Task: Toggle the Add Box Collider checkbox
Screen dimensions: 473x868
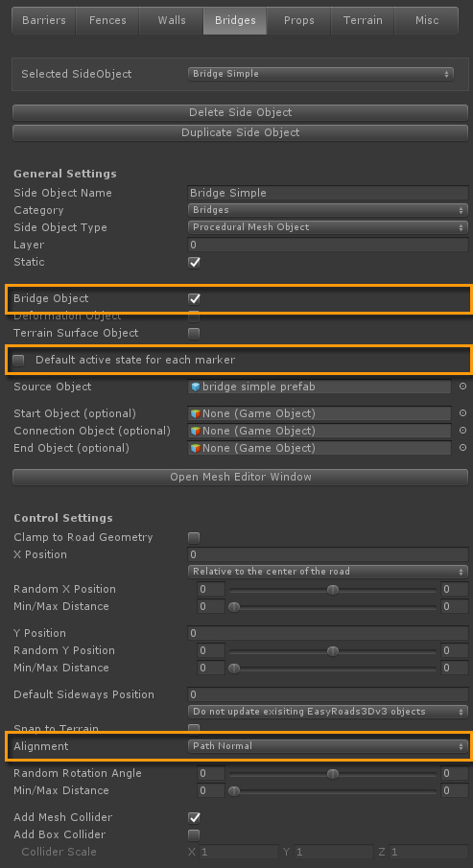Action: (194, 834)
